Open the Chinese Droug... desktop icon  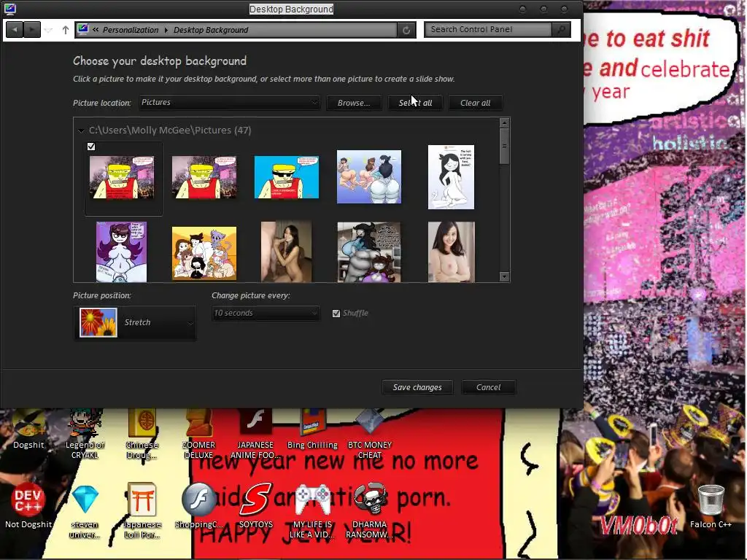pos(142,433)
